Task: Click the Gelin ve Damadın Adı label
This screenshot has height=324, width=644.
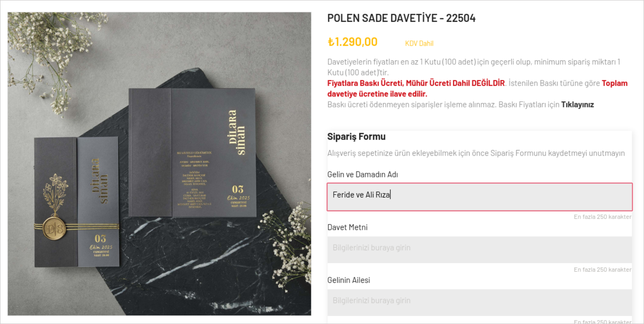Action: (x=362, y=174)
